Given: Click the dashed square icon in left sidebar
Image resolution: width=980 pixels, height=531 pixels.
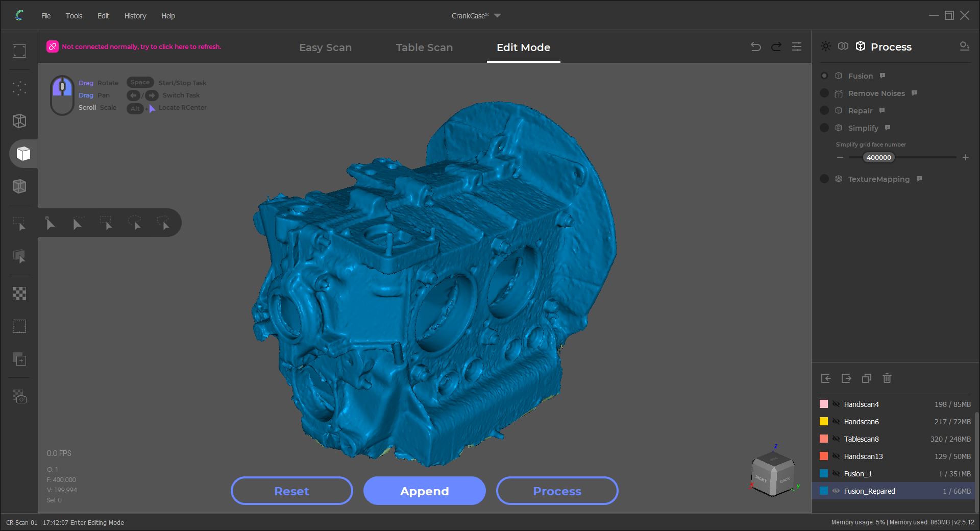Looking at the screenshot, I should tap(19, 326).
